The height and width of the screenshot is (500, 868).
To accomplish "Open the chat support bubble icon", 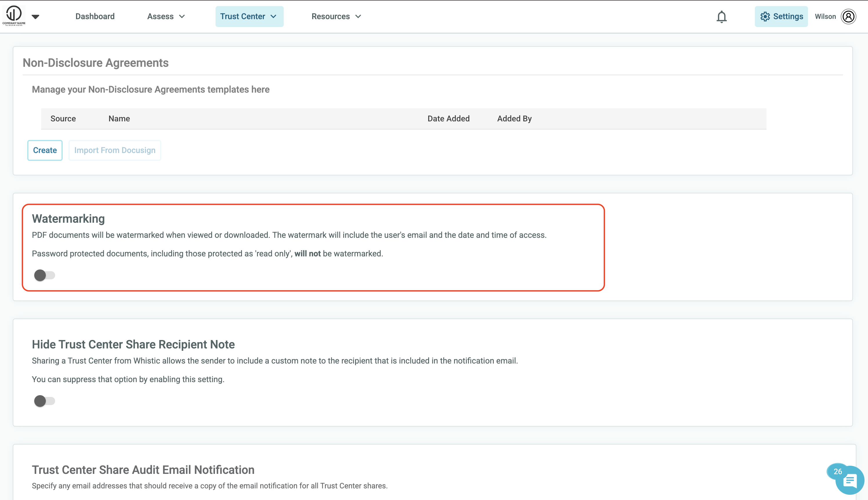I will coord(850,481).
